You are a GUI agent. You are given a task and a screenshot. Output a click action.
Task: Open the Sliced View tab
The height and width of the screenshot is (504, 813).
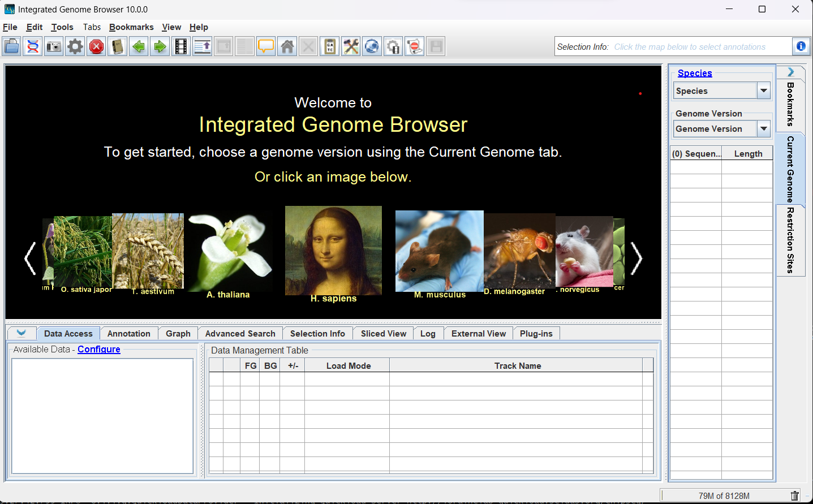tap(383, 334)
